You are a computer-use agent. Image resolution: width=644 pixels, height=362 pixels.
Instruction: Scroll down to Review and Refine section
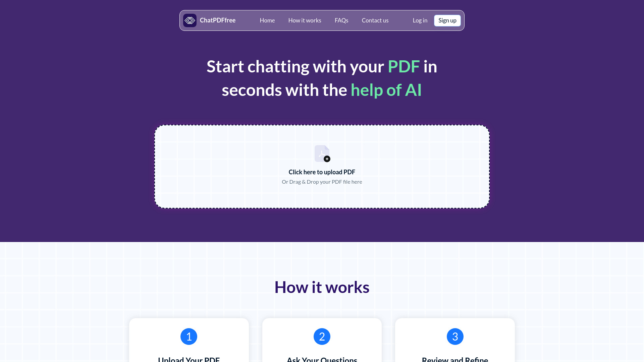455,359
